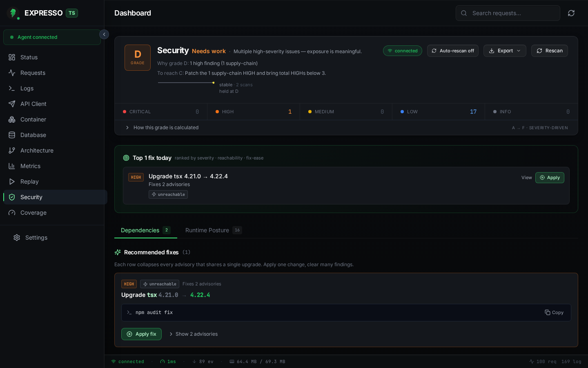Click the Expresso logo icon
The image size is (588, 368).
point(13,13)
